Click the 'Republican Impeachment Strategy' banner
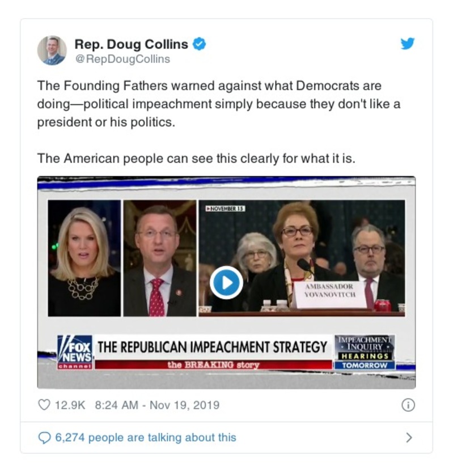The image size is (453, 476). click(213, 347)
